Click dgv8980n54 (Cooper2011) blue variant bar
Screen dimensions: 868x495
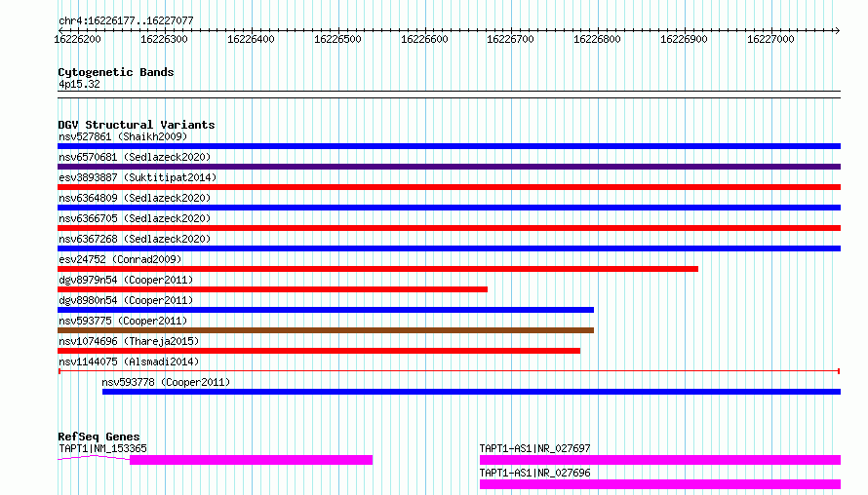point(326,310)
